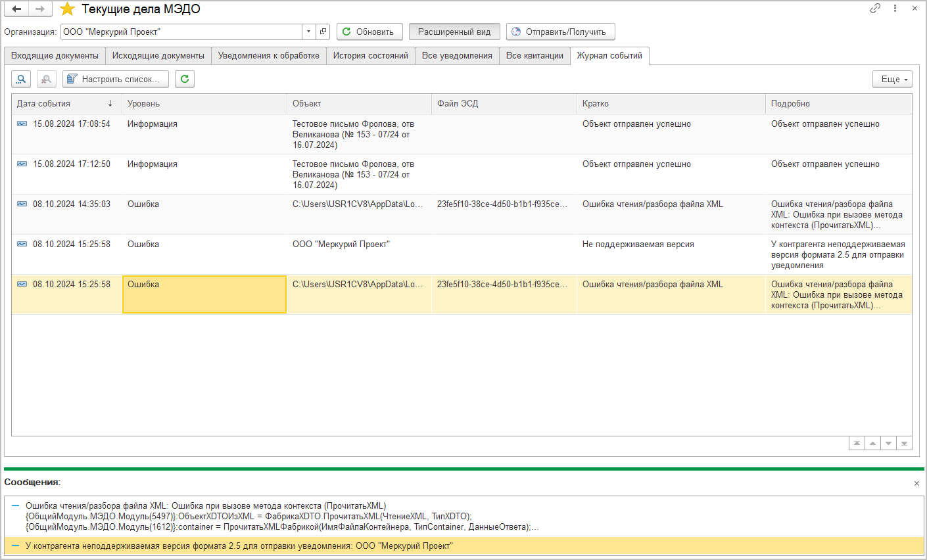
Task: Open Настроить список settings
Action: 116,79
